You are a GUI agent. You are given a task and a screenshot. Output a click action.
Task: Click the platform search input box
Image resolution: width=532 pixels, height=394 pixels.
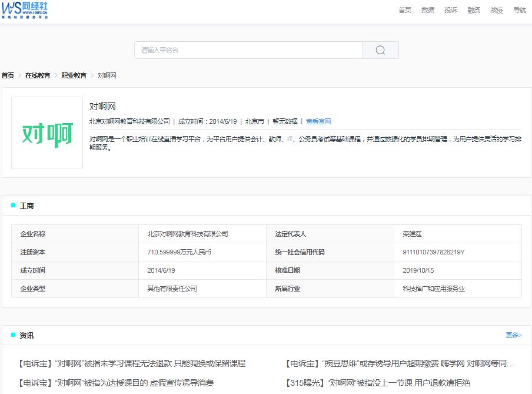click(x=247, y=50)
